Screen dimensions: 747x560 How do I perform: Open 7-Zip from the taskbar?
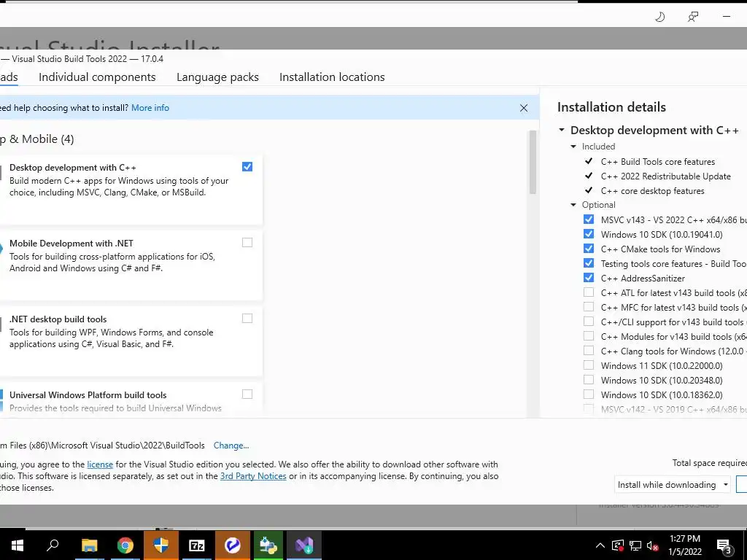click(x=197, y=545)
